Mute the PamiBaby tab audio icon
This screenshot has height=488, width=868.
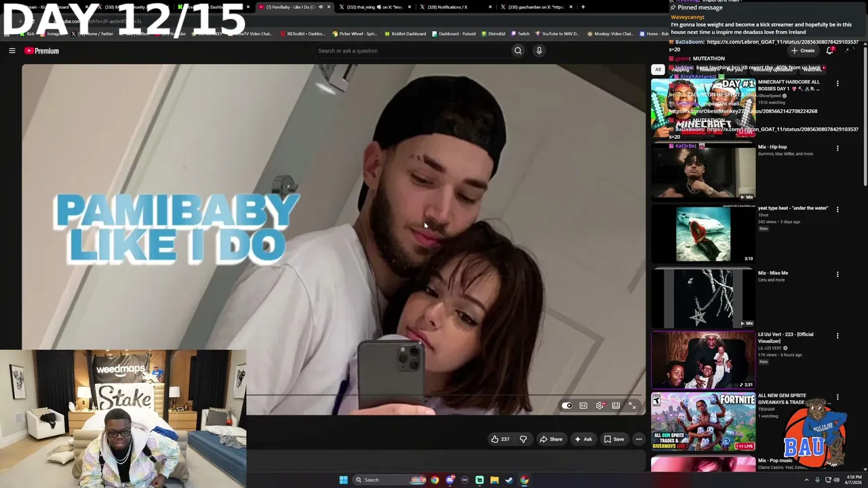321,7
